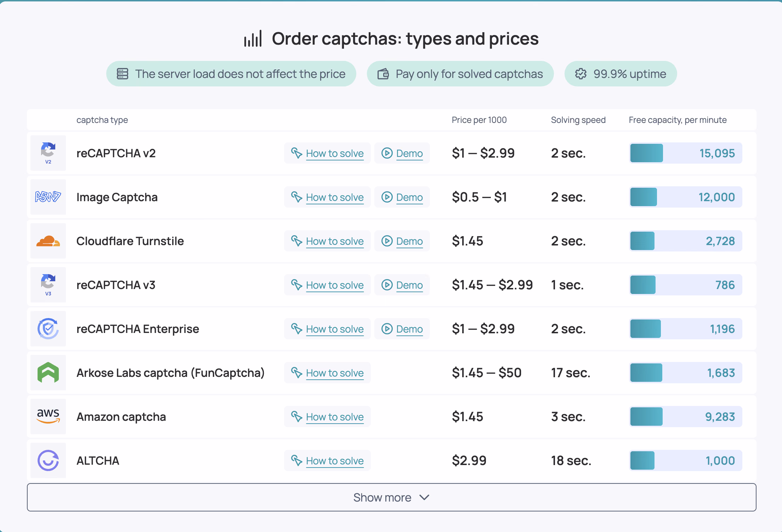Click the Arkose Labs green logo icon
782x532 pixels.
[x=48, y=373]
